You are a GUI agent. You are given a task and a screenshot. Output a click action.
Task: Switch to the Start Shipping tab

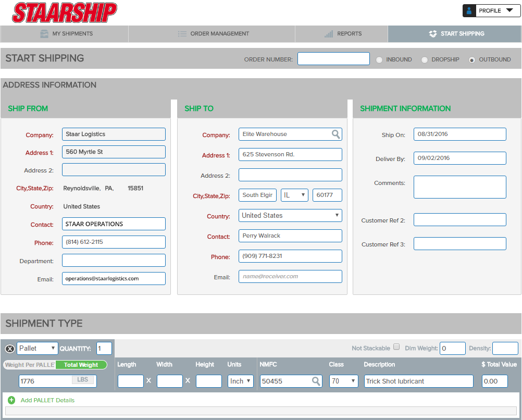pos(454,34)
